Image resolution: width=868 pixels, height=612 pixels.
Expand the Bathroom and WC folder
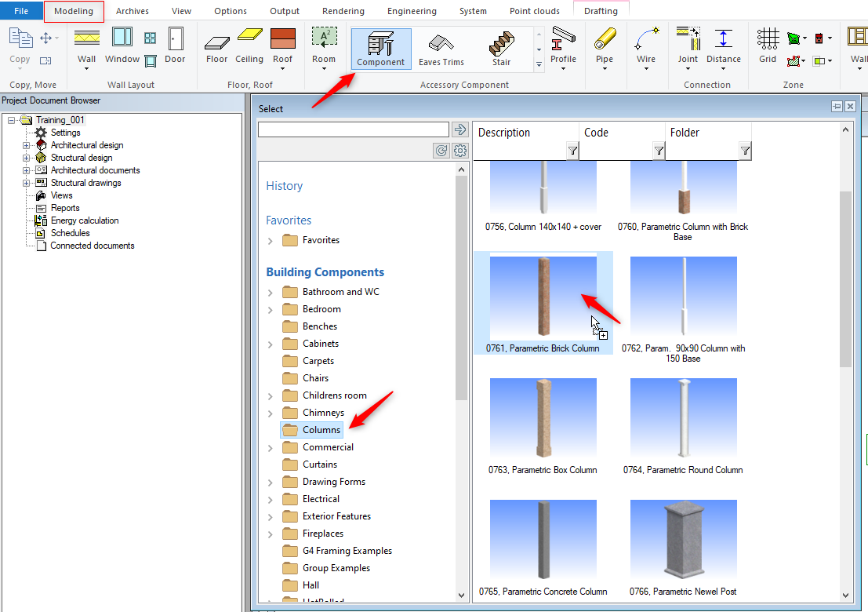271,293
